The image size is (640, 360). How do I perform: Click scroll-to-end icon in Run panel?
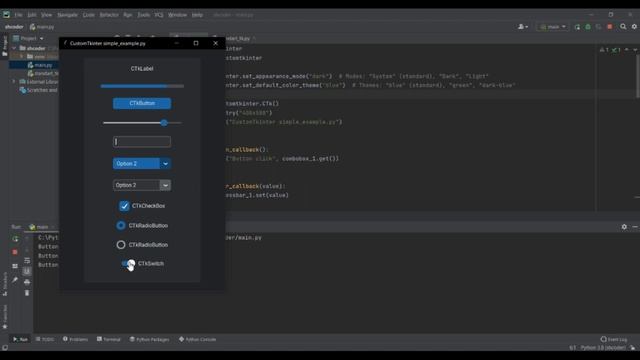point(27,271)
